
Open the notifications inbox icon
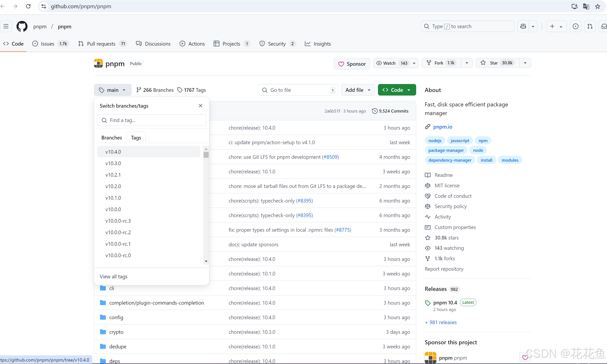pyautogui.click(x=604, y=26)
